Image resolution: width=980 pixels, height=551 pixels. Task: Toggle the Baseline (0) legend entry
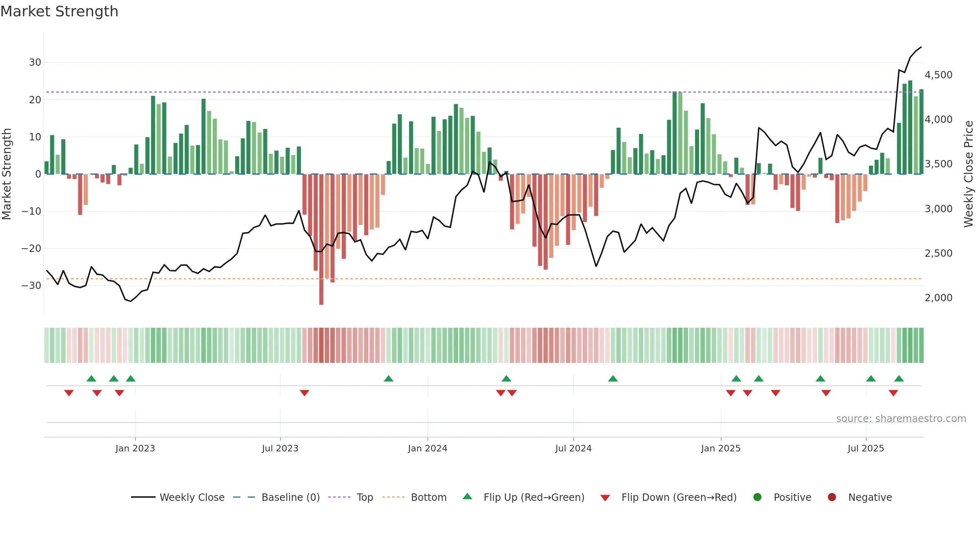tap(276, 497)
